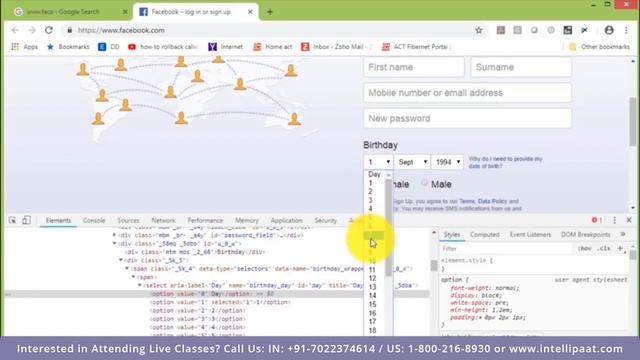Toggle the .cls class editor
This screenshot has height=360, width=640.
[604, 248]
